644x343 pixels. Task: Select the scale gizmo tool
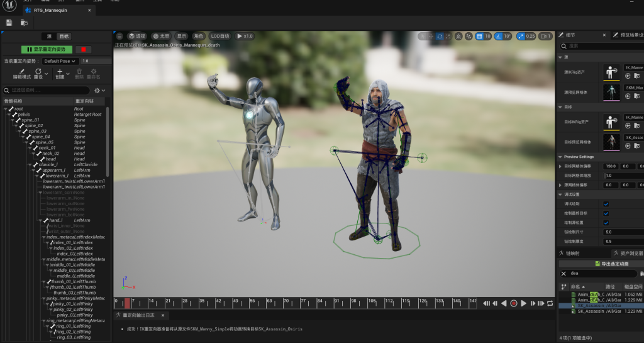[x=448, y=36]
